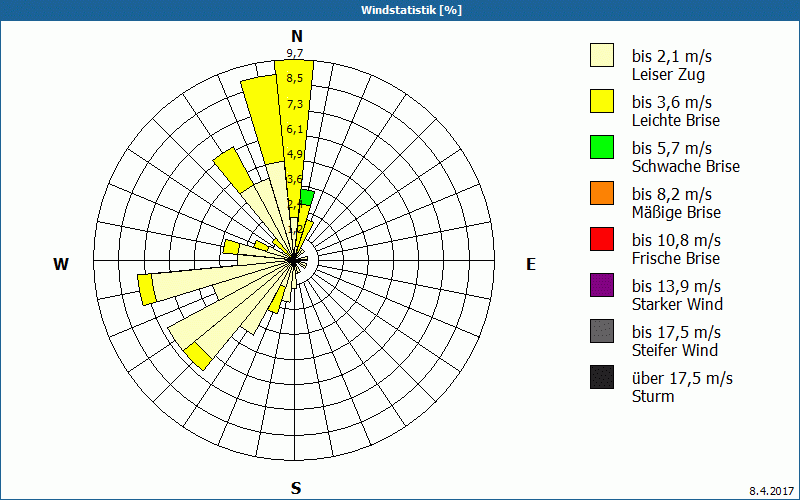Click the green 'bis 5,7 m/s' swatch

tap(602, 147)
